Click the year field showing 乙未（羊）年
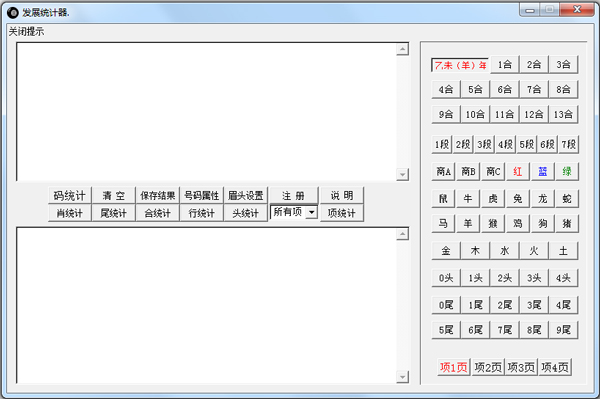The image size is (600, 399). pos(460,65)
